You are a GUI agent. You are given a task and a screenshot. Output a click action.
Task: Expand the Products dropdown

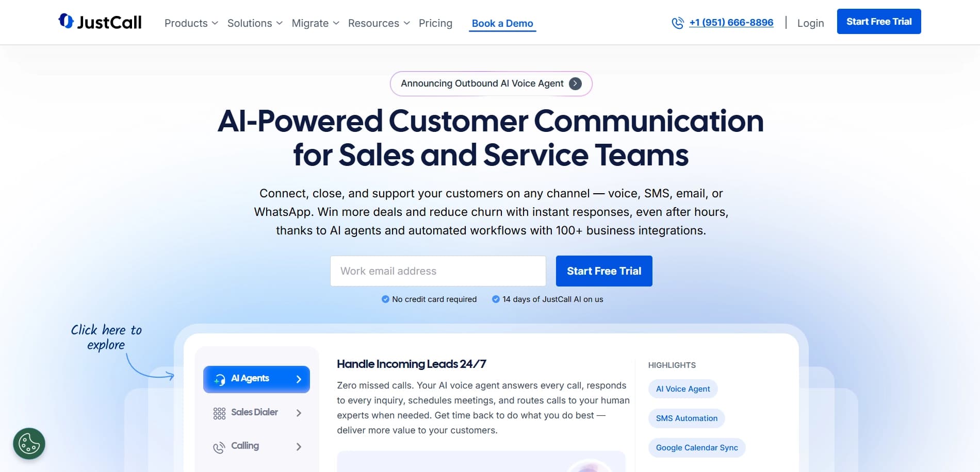click(x=191, y=23)
